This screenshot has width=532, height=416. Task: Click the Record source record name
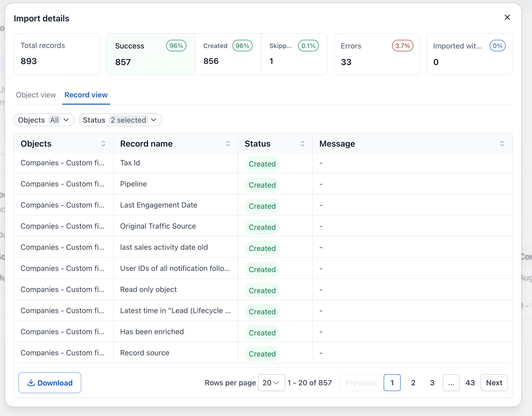pos(145,353)
